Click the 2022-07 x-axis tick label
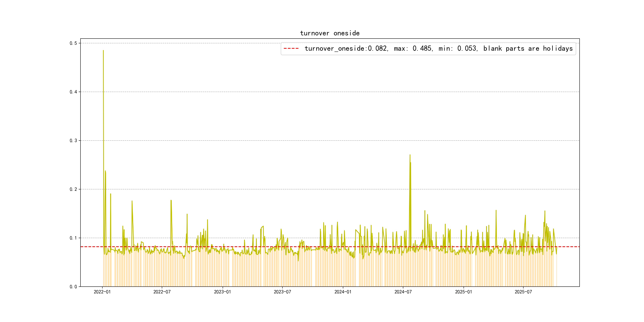This screenshot has height=322, width=644. pyautogui.click(x=162, y=292)
